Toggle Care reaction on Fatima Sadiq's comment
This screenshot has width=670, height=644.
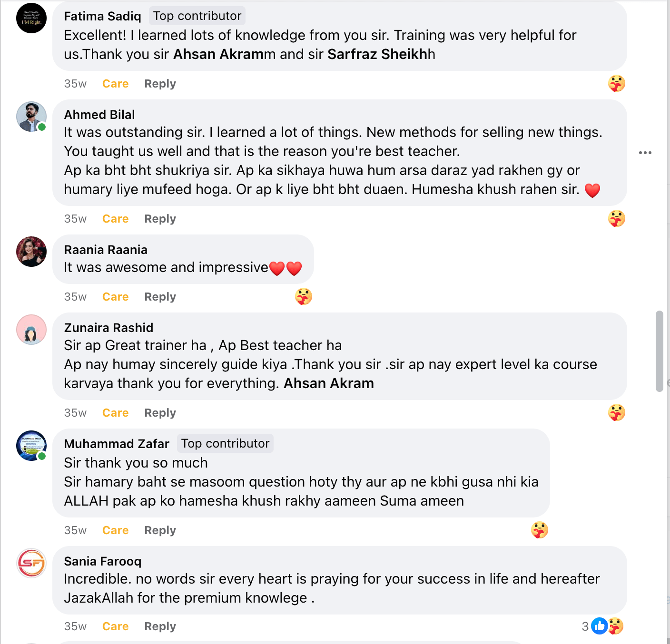click(115, 84)
